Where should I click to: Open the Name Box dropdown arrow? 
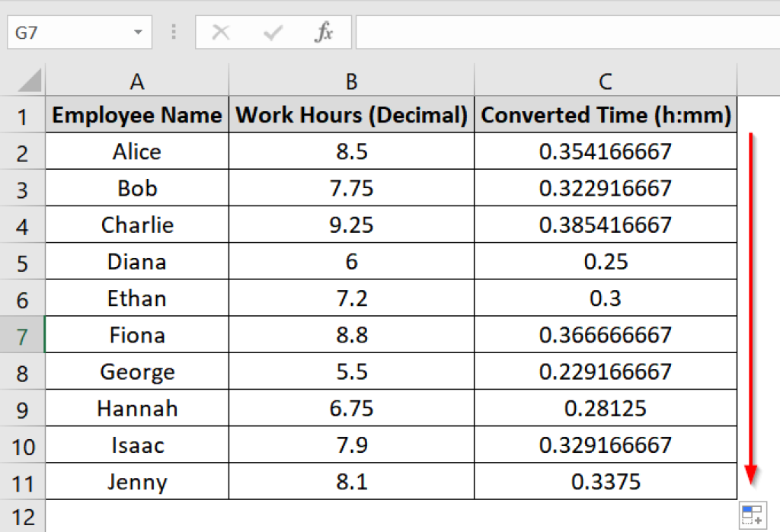point(138,32)
